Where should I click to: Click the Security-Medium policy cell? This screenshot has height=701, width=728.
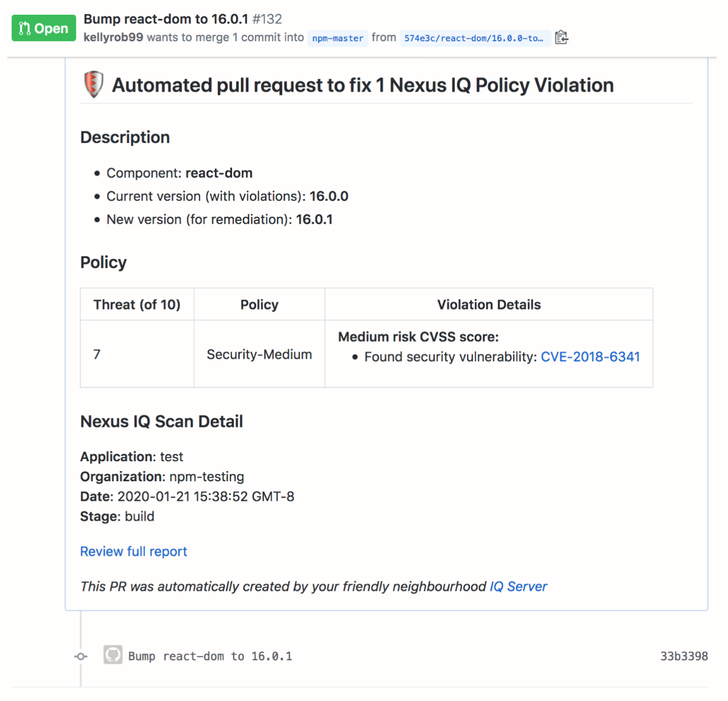pyautogui.click(x=259, y=355)
